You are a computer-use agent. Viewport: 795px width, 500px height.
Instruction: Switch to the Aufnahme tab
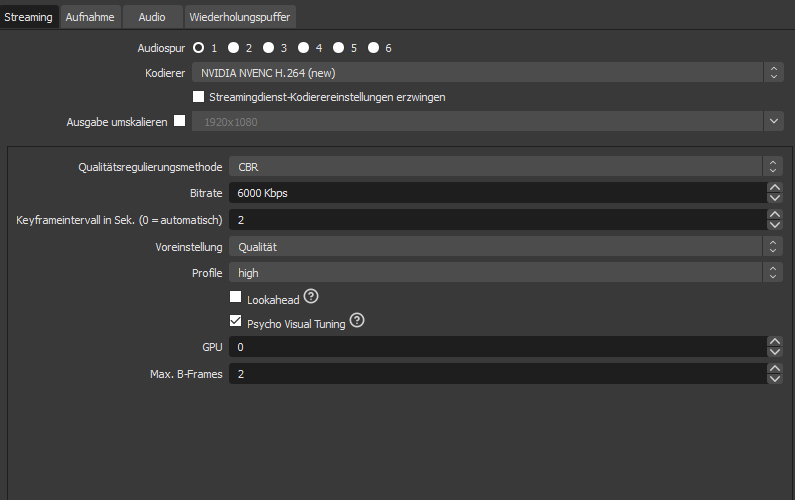pos(90,16)
